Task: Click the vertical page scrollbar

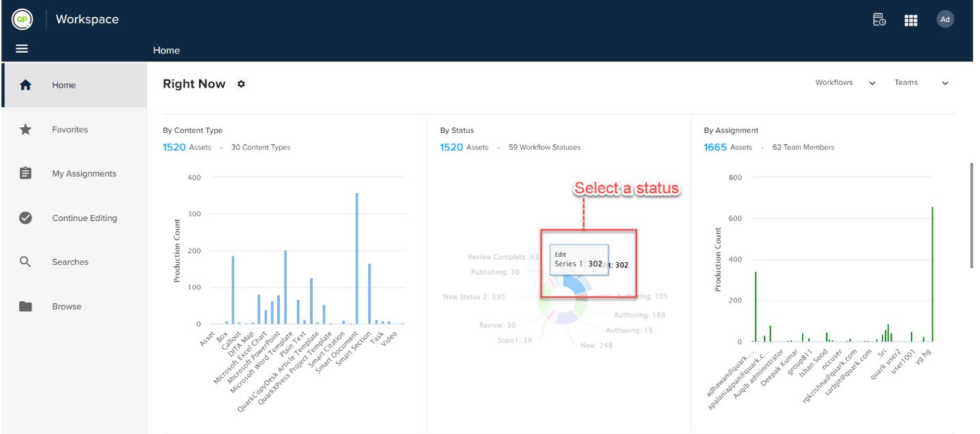Action: (x=972, y=215)
